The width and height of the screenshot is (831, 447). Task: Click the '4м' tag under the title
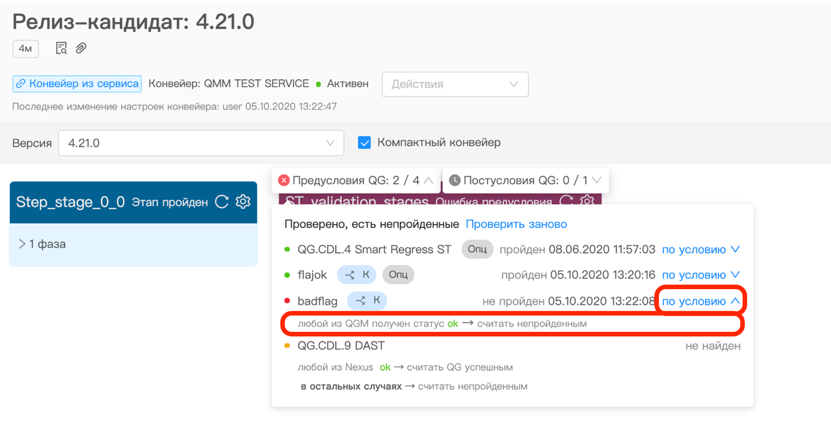(x=26, y=48)
